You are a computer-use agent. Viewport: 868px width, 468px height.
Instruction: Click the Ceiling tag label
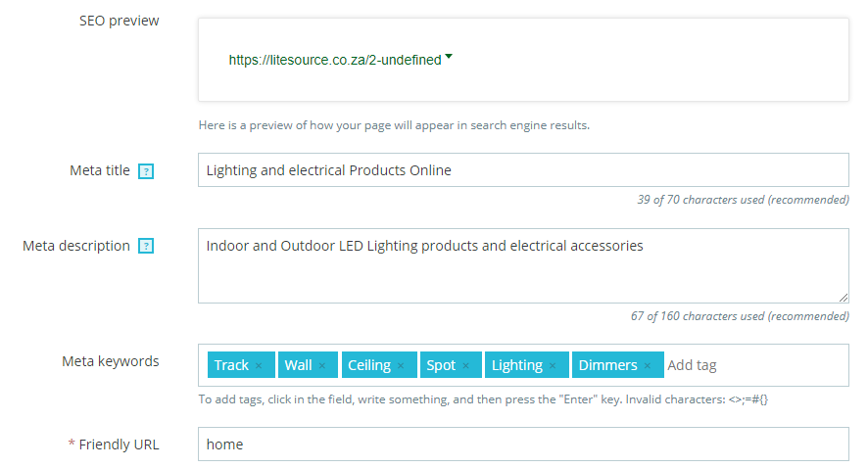(369, 365)
